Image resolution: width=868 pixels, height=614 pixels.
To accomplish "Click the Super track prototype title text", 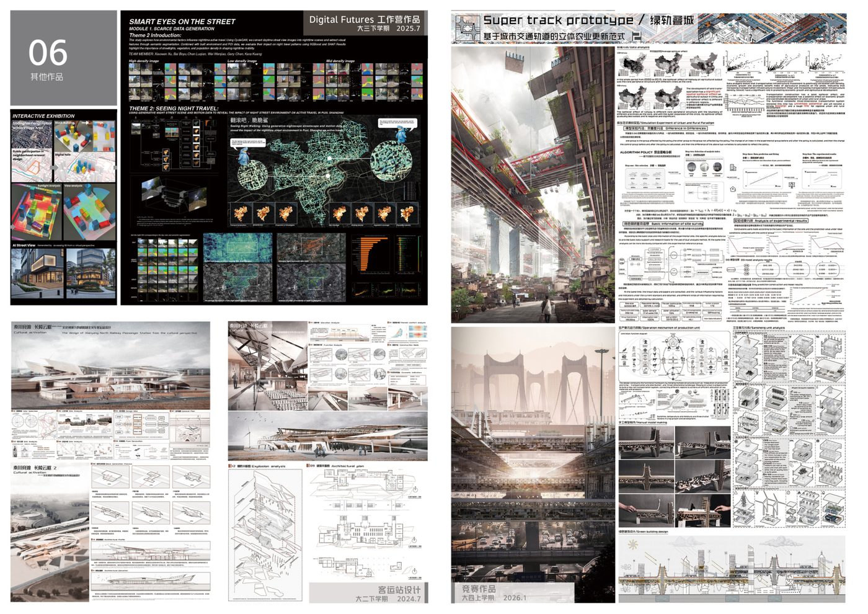I will coord(558,20).
